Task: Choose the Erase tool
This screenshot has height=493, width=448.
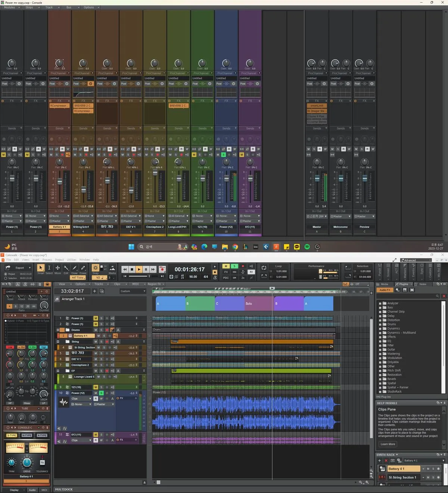Action: click(83, 268)
